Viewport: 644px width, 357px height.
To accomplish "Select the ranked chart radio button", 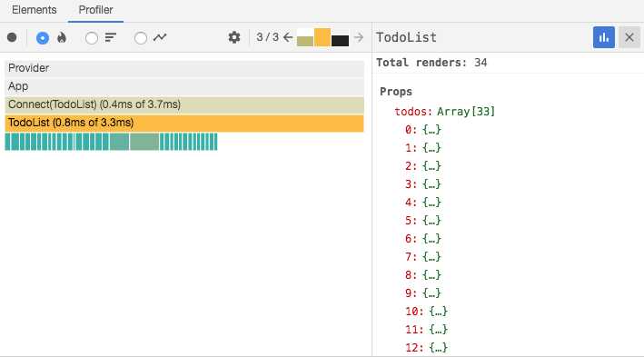I will point(91,38).
